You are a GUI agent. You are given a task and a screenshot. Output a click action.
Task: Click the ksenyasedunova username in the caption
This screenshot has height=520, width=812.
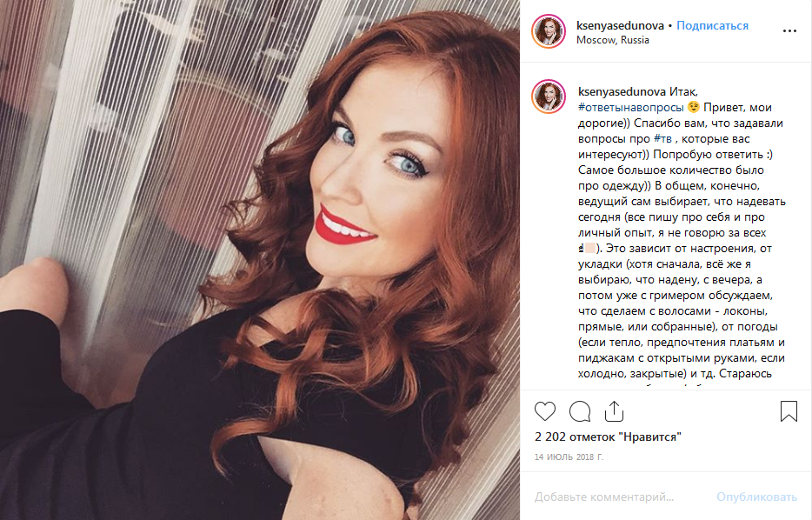(622, 91)
